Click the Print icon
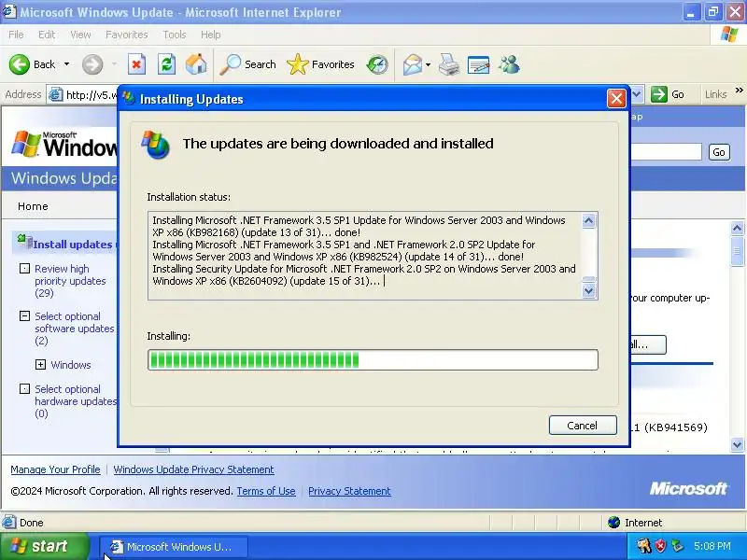The height and width of the screenshot is (560, 747). [x=449, y=64]
